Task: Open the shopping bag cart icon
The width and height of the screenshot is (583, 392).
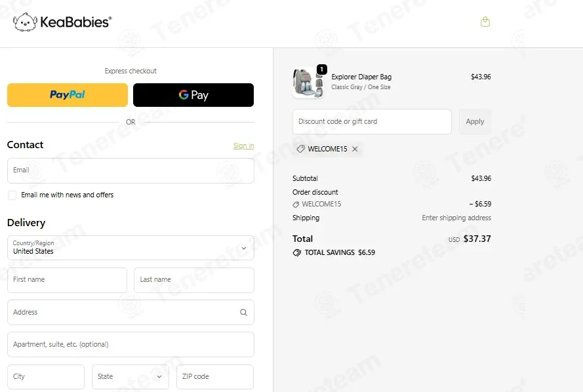Action: click(x=485, y=22)
